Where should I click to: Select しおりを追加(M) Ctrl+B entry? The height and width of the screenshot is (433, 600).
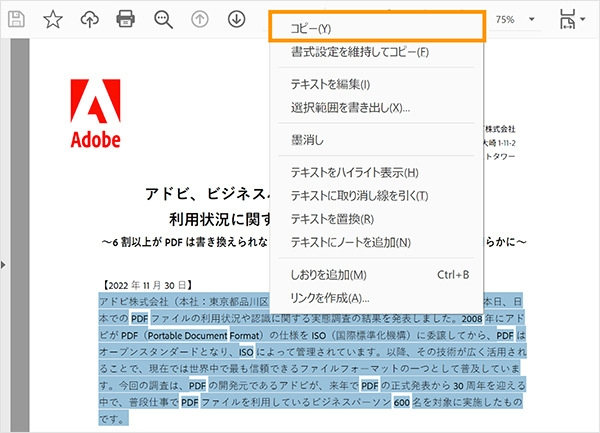tap(377, 275)
